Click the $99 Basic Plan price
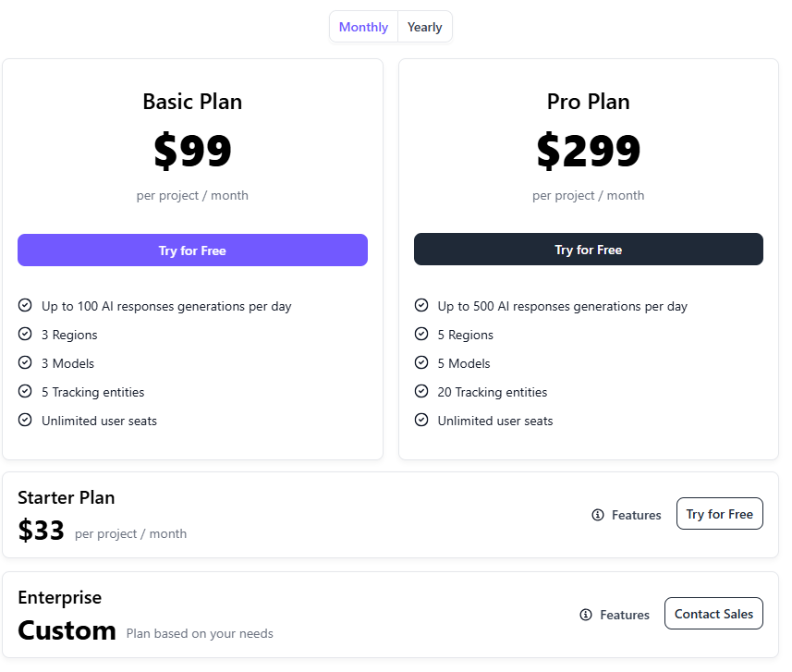The image size is (792, 672). pos(192,151)
